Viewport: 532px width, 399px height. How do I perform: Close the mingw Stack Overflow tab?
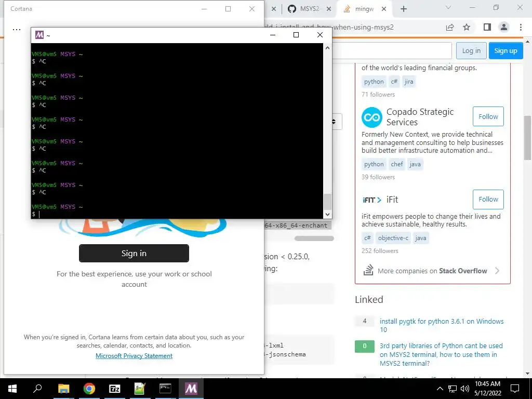384,9
